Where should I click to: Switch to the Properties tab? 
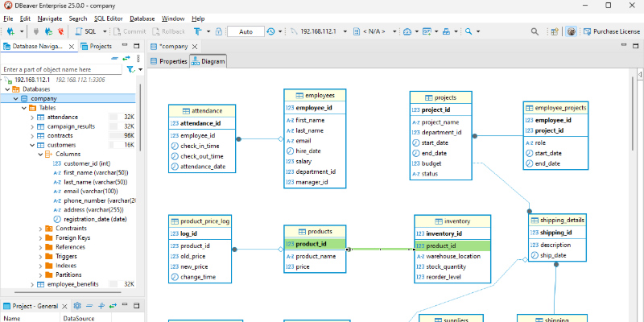[169, 62]
